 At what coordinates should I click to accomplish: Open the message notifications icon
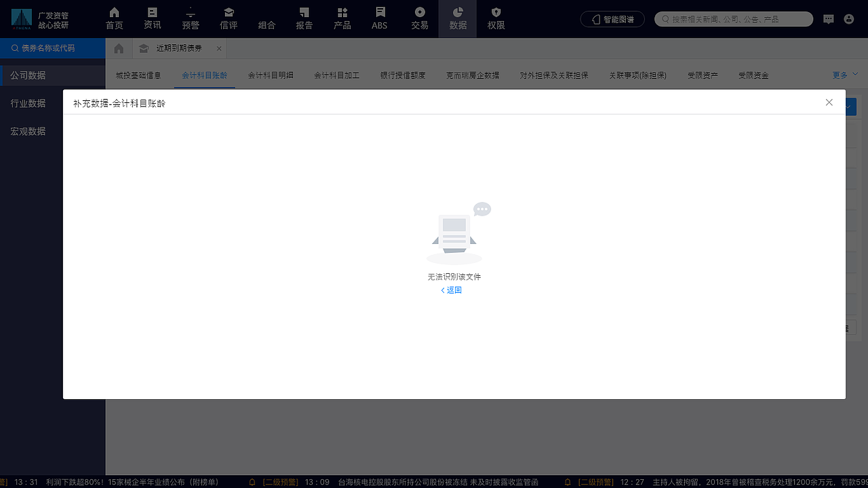(x=829, y=19)
